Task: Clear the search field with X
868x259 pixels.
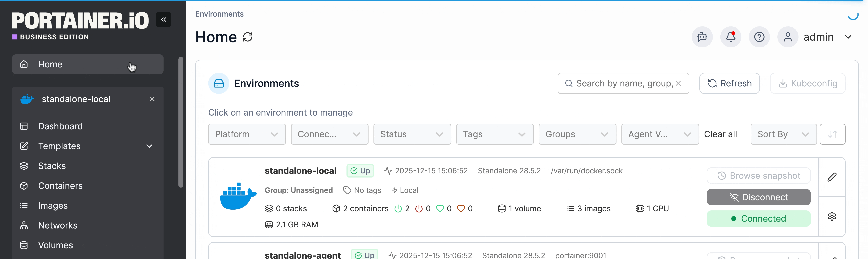Action: (x=678, y=83)
